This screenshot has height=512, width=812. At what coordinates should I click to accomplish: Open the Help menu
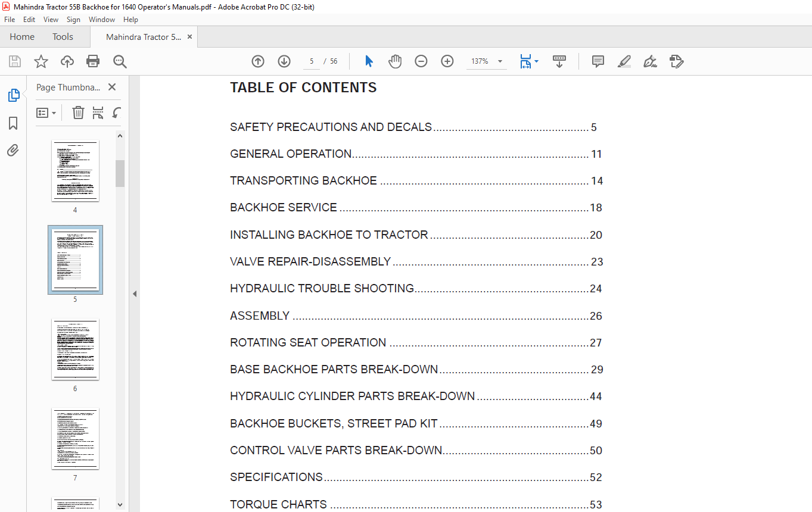point(130,20)
